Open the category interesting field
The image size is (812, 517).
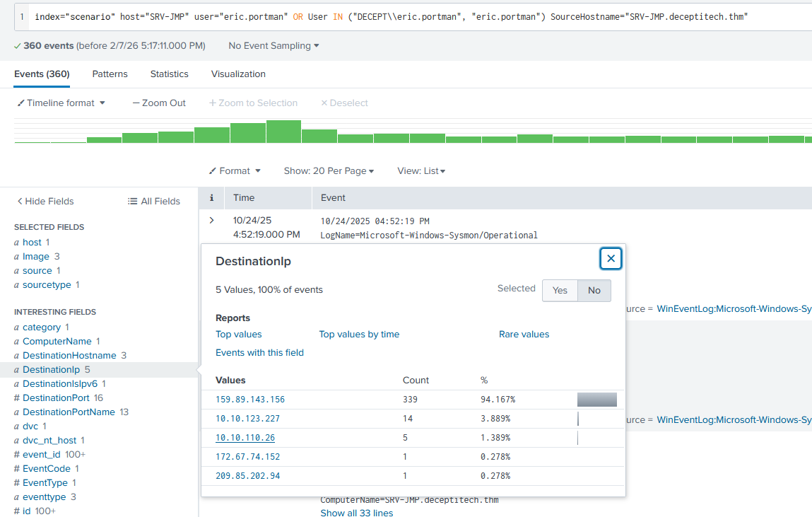coord(42,327)
